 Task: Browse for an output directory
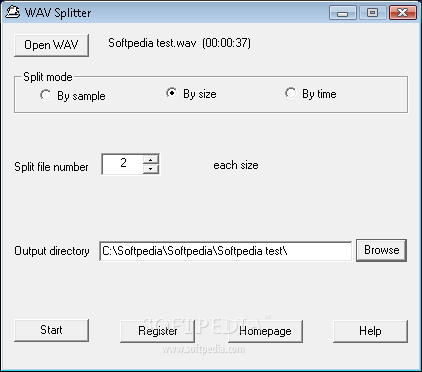click(x=381, y=250)
